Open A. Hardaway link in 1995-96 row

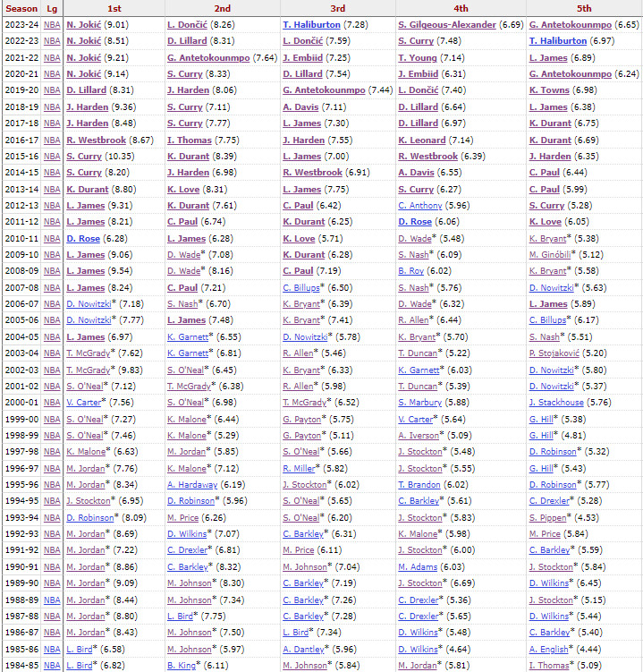pyautogui.click(x=192, y=485)
